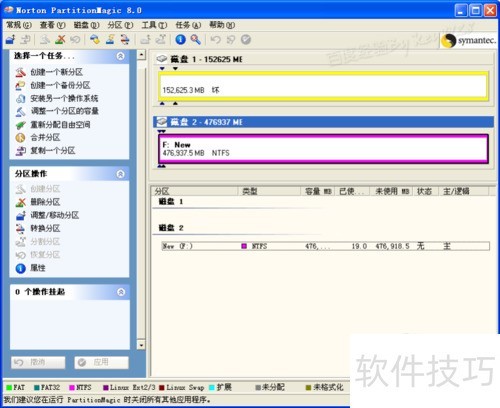This screenshot has height=408, width=500.
Task: Click 调整/移动分区 resize move icon
Action: click(x=20, y=215)
